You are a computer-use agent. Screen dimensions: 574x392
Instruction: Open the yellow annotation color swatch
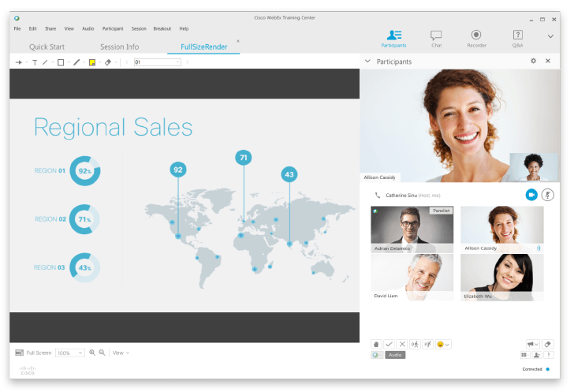(92, 62)
